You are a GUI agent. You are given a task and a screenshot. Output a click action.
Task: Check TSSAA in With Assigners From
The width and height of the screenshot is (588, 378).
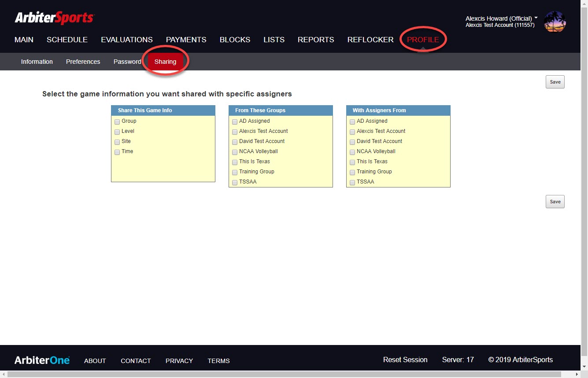coord(352,183)
